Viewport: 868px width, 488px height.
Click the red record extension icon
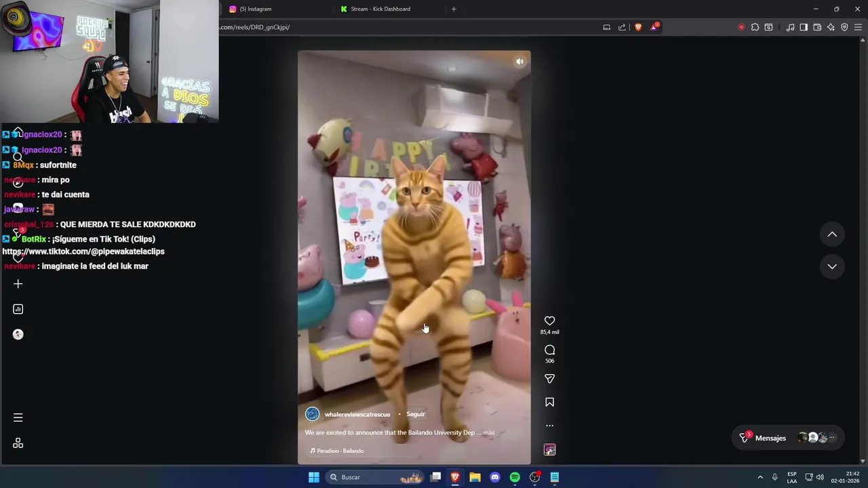(741, 27)
